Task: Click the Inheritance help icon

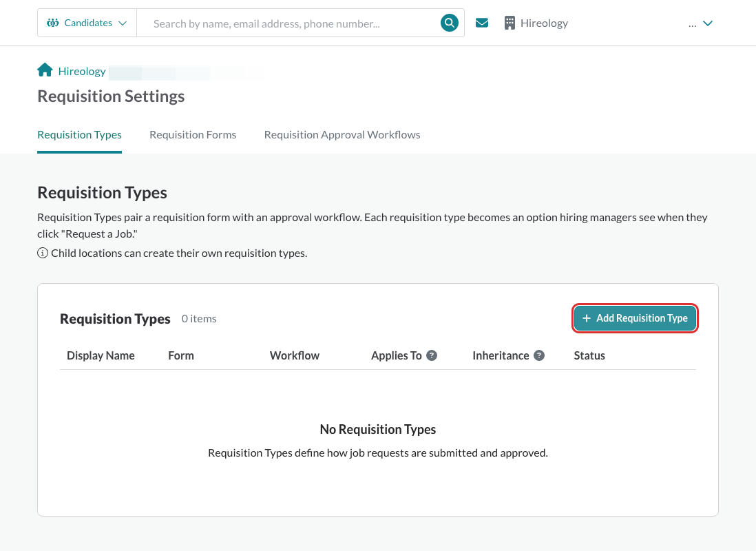Action: coord(539,355)
